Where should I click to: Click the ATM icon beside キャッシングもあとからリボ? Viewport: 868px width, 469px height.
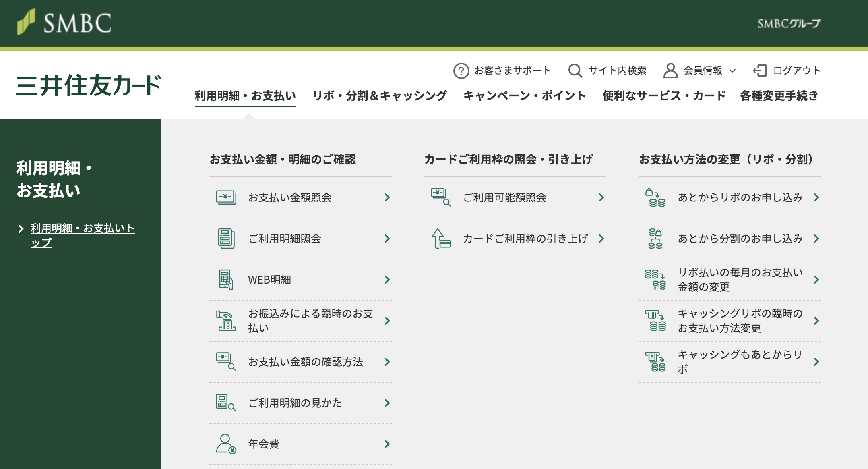click(x=655, y=362)
